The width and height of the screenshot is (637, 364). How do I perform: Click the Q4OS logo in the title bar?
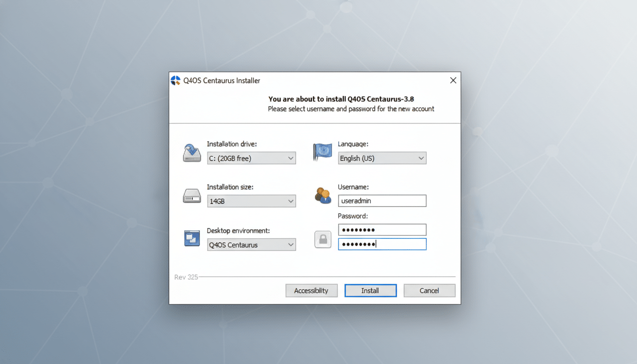click(175, 81)
